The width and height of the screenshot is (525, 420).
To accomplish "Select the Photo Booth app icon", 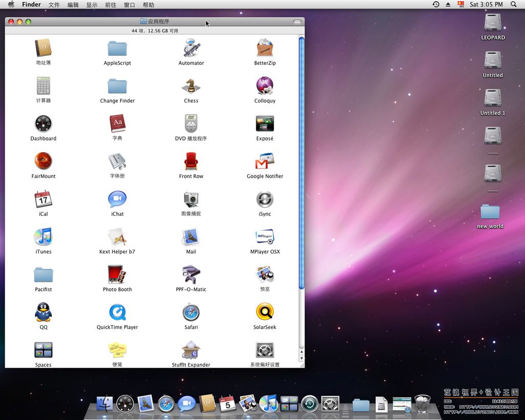I will pyautogui.click(x=117, y=274).
